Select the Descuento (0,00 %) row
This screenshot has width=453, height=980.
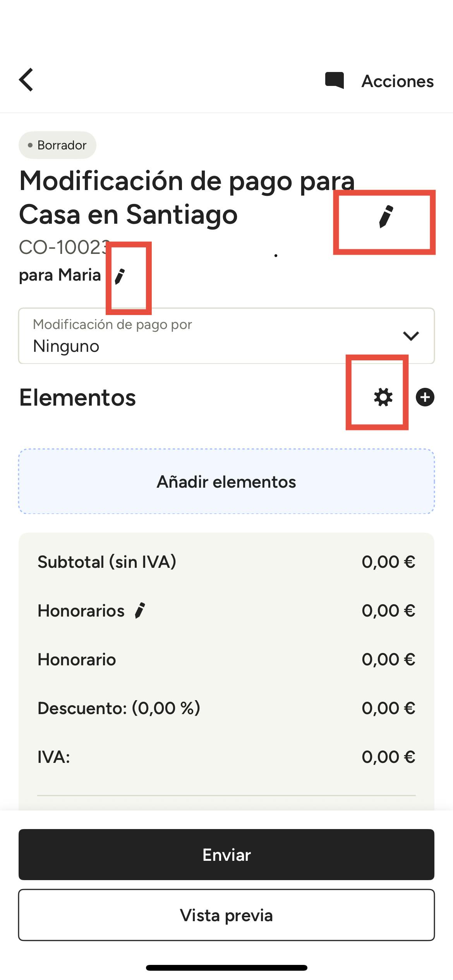tap(226, 708)
